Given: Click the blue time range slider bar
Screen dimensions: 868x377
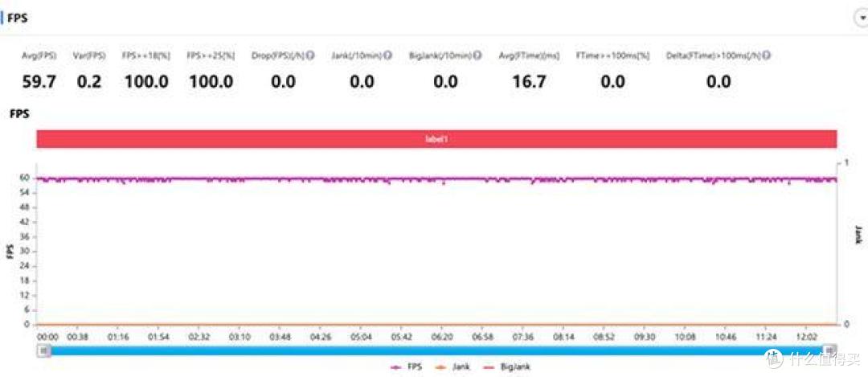Looking at the screenshot, I should [436, 350].
